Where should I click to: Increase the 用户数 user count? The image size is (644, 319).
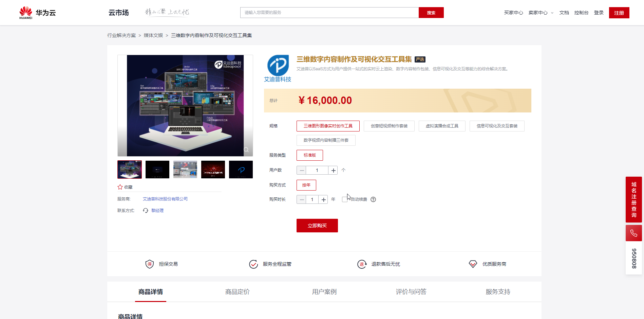(x=333, y=170)
